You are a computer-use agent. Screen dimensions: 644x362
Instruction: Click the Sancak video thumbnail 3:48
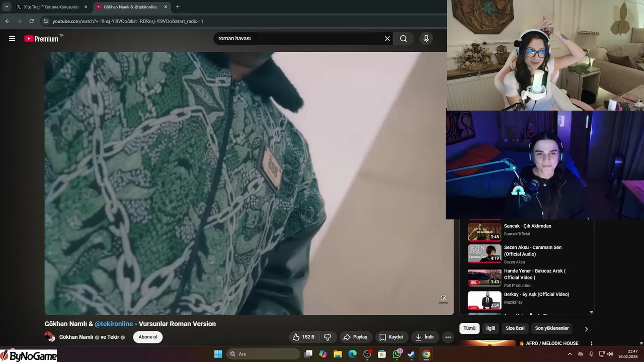coord(485,232)
